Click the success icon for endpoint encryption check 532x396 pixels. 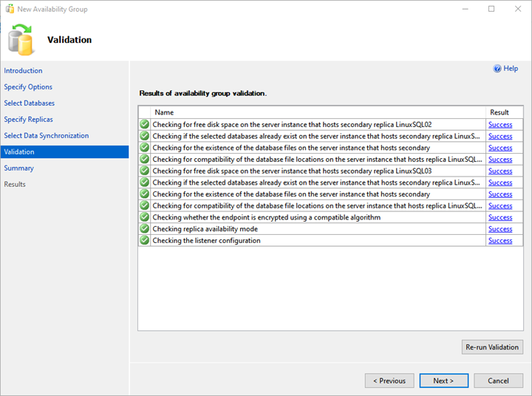145,216
